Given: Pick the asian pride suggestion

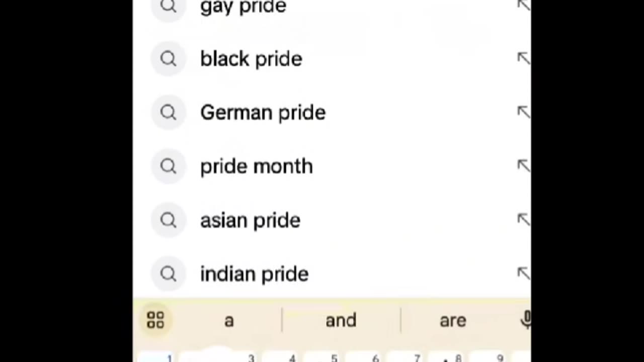Looking at the screenshot, I should 250,220.
